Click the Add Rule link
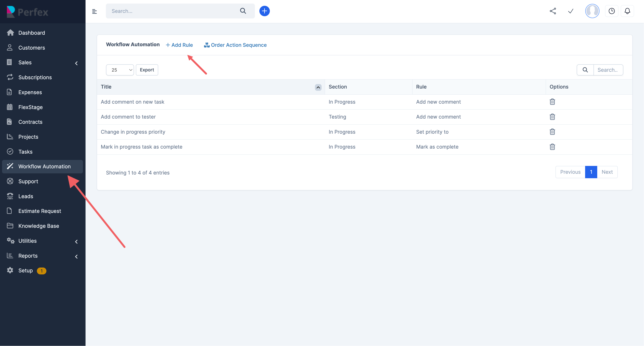This screenshot has width=644, height=346. 179,45
